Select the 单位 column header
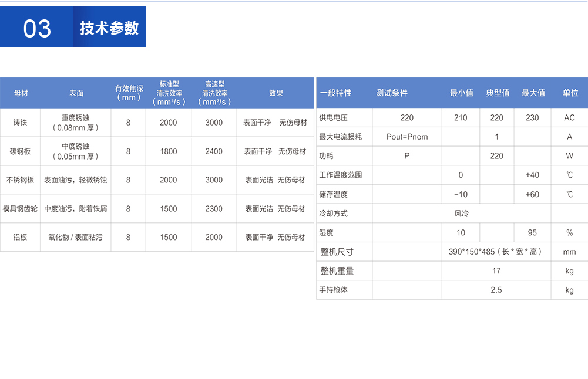Screen dimensions: 588x379 [x=570, y=93]
